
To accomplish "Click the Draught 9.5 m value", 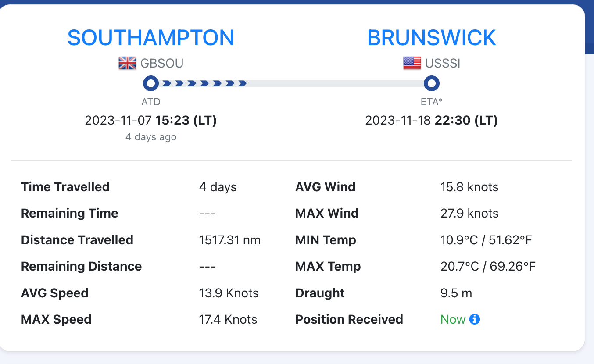I will 456,293.
